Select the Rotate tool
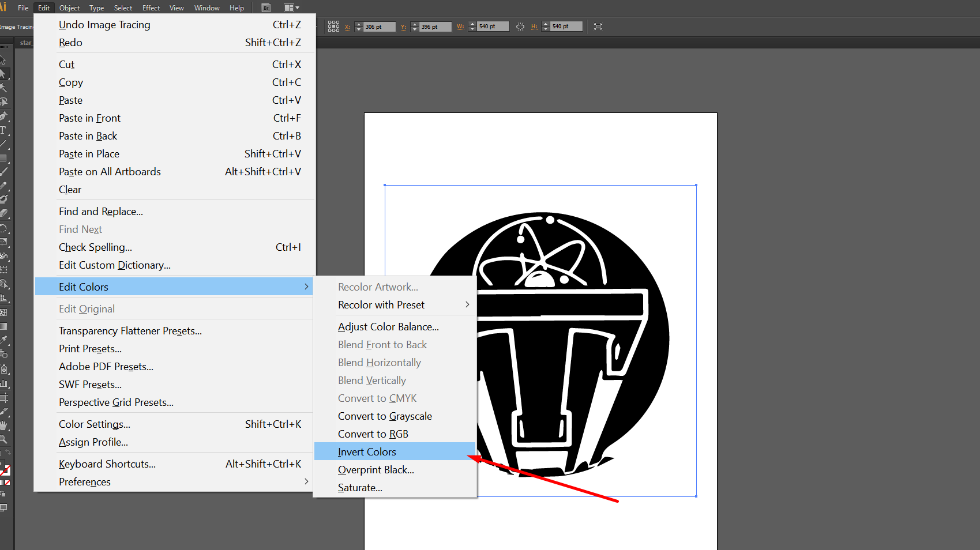Viewport: 980px width, 550px height. click(x=3, y=228)
